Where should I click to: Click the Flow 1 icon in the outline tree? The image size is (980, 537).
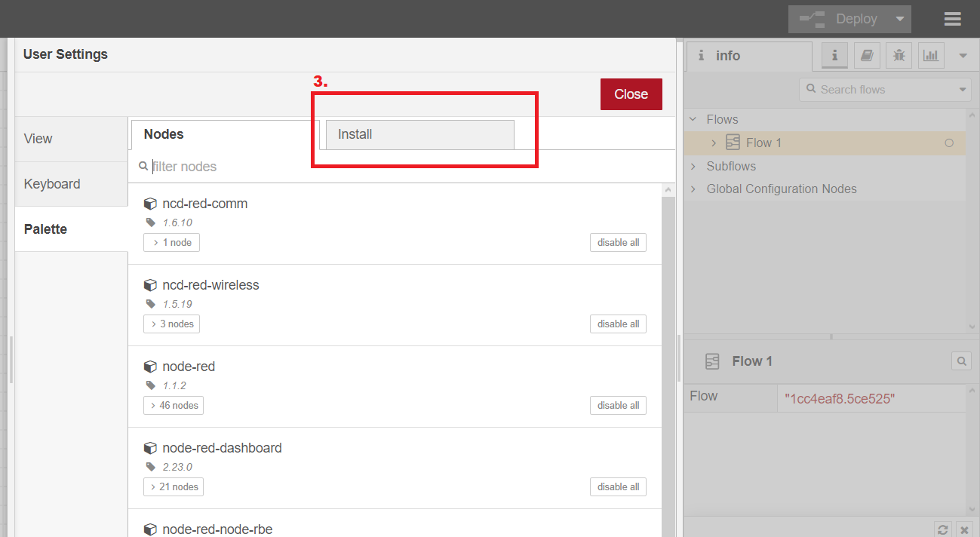click(x=733, y=143)
